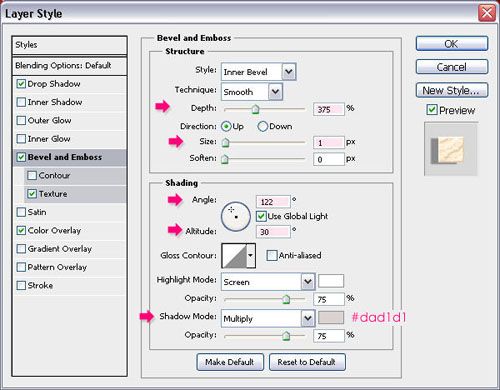Click the OK button

(x=452, y=44)
